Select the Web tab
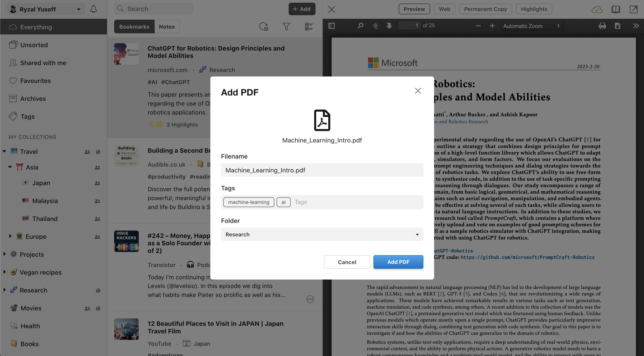 444,9
